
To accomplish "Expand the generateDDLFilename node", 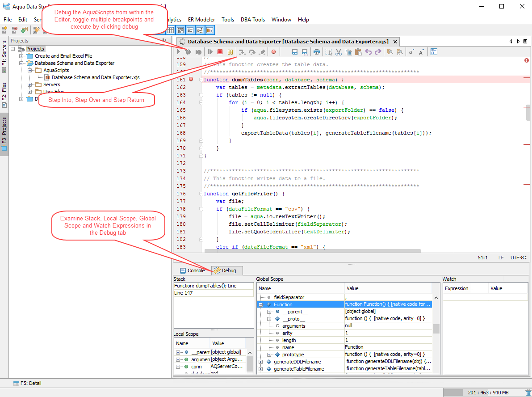I will (x=260, y=362).
